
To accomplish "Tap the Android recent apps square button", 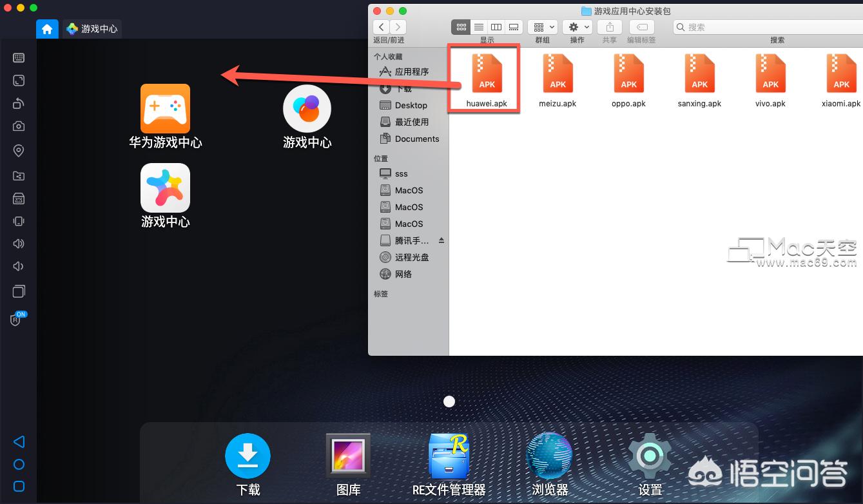I will (x=19, y=486).
